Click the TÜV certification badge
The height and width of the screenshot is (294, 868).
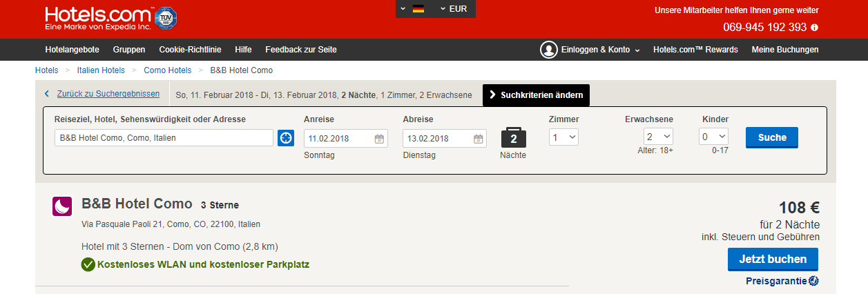click(165, 18)
